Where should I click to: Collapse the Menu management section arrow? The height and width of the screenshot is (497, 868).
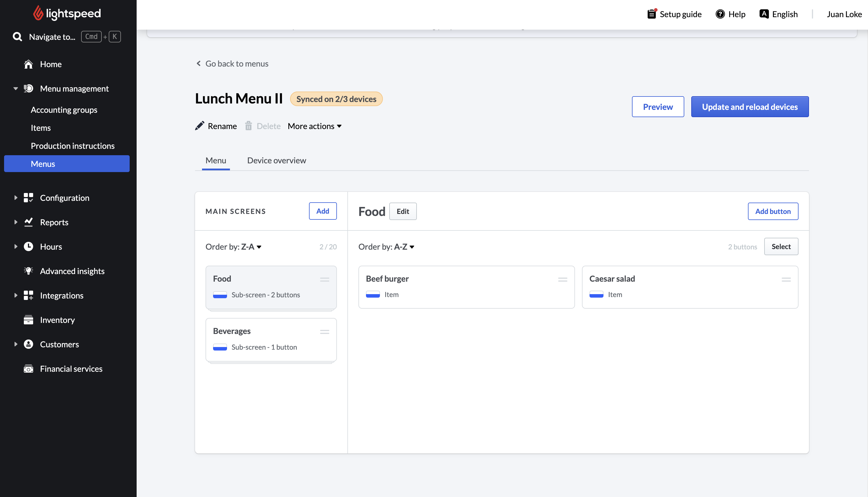point(15,88)
